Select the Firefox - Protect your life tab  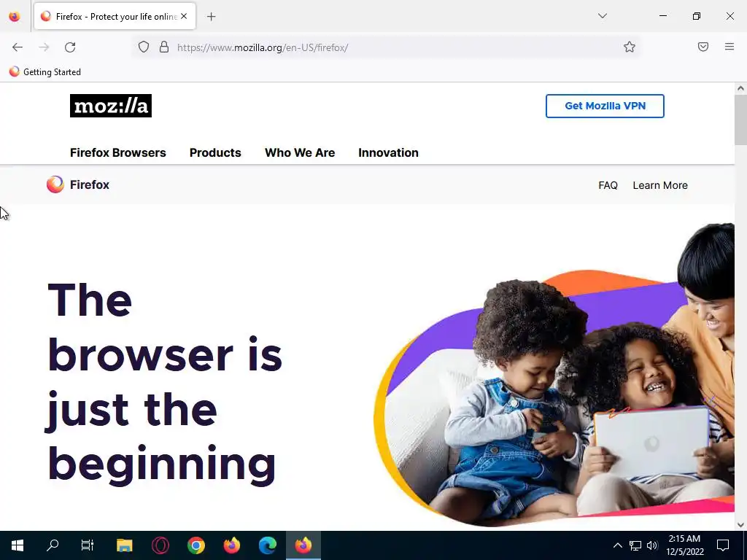(x=115, y=16)
